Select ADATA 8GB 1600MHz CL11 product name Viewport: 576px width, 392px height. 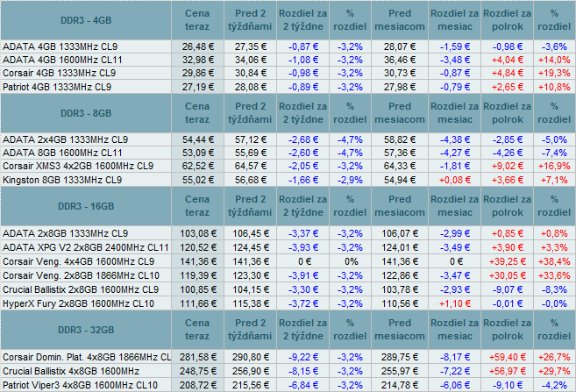coord(62,153)
